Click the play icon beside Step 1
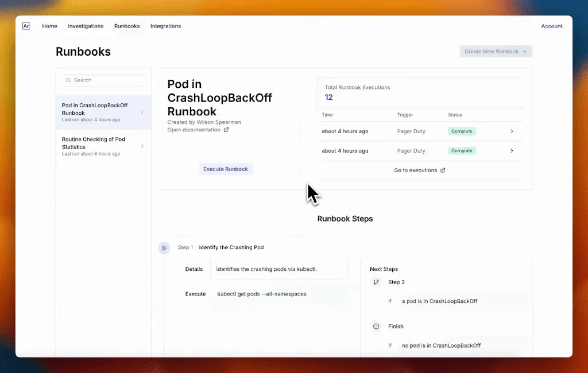The width and height of the screenshot is (588, 373). click(165, 247)
